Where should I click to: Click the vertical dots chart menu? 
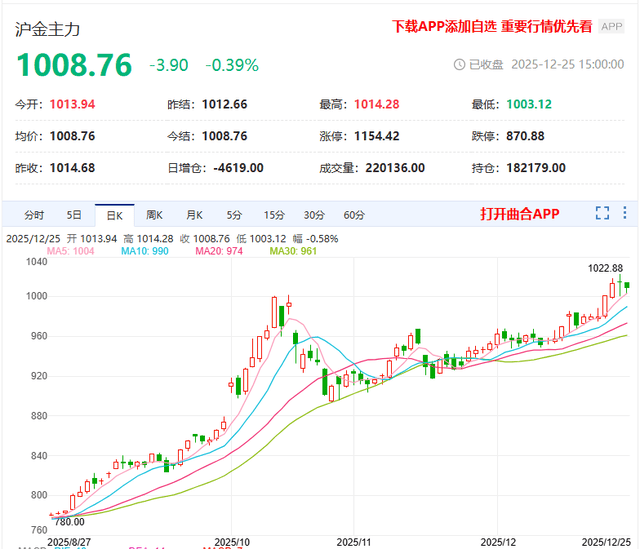pos(625,213)
